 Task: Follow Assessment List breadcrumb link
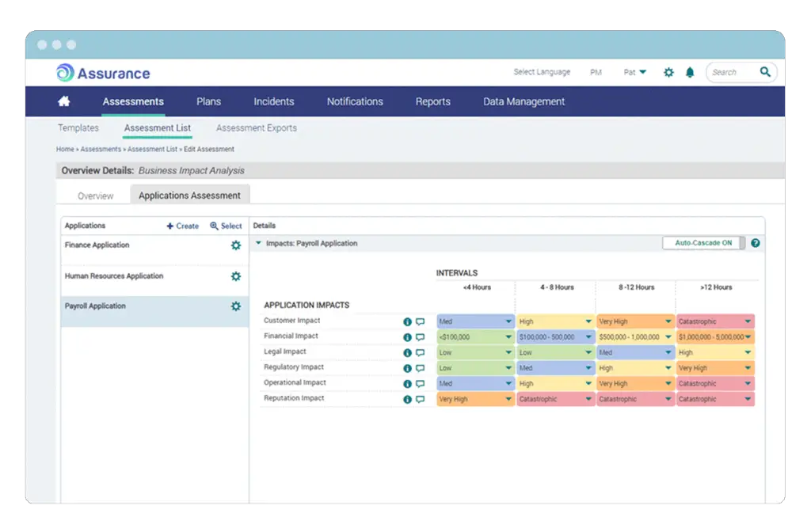(153, 150)
